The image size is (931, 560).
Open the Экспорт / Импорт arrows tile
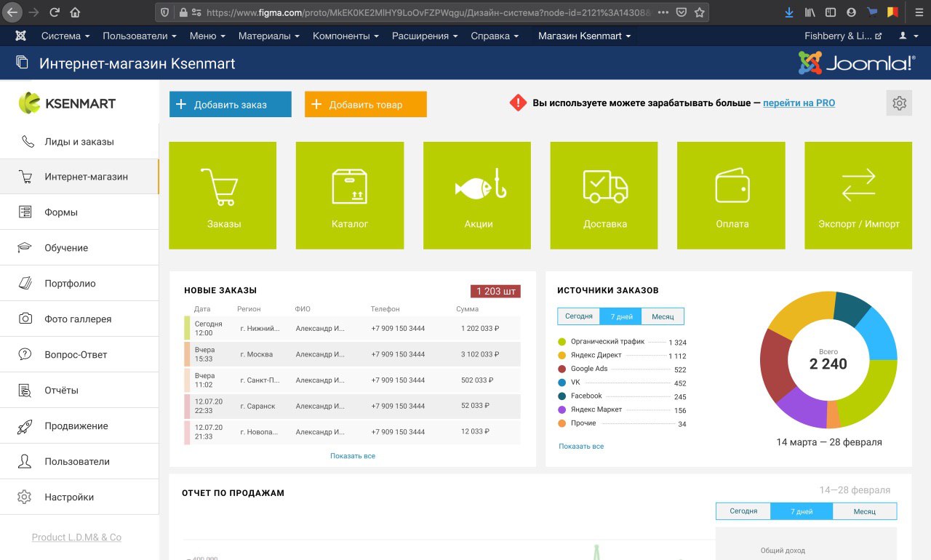[x=858, y=195]
